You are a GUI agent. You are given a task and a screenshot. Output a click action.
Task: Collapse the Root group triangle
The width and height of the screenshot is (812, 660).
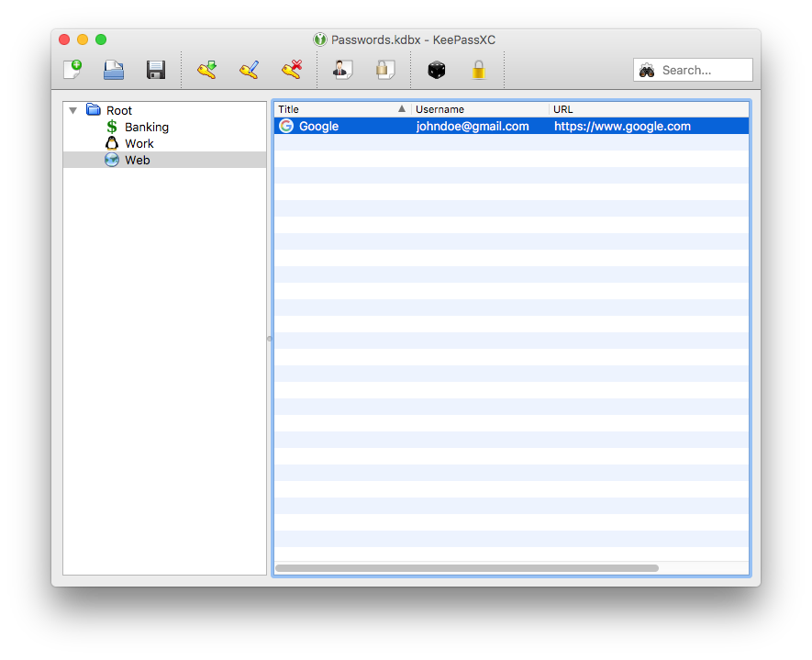(73, 110)
